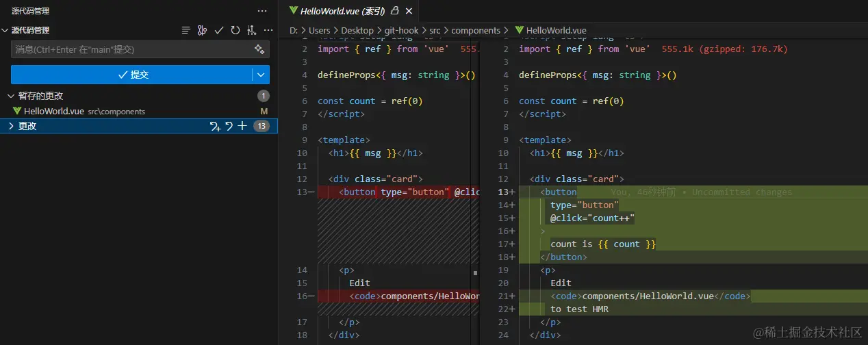Click breadcrumb src
Image resolution: width=868 pixels, height=345 pixels.
coord(435,30)
